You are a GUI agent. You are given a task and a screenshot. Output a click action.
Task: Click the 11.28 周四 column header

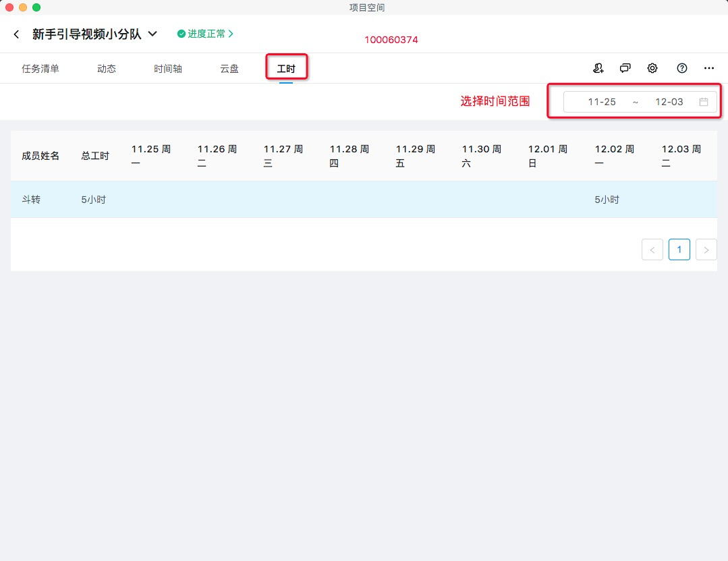pyautogui.click(x=349, y=156)
